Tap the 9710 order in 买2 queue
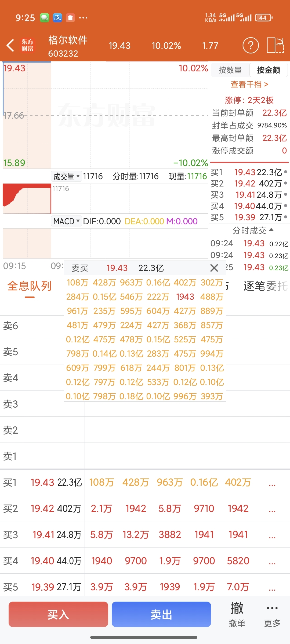 pos(204,508)
